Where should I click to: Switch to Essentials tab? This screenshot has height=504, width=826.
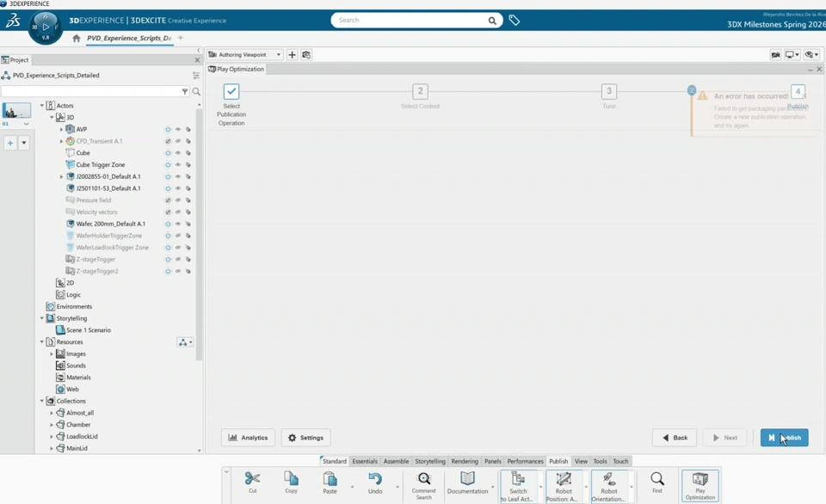pos(365,461)
